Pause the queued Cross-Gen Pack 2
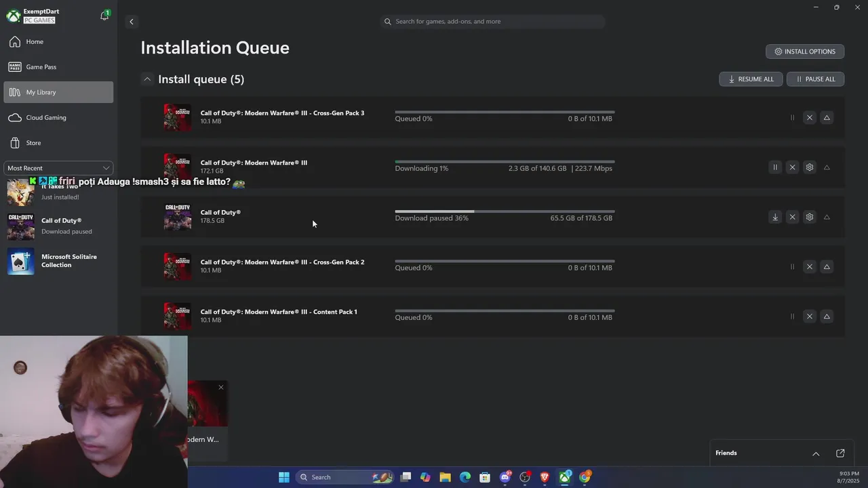The width and height of the screenshot is (868, 488). point(792,267)
